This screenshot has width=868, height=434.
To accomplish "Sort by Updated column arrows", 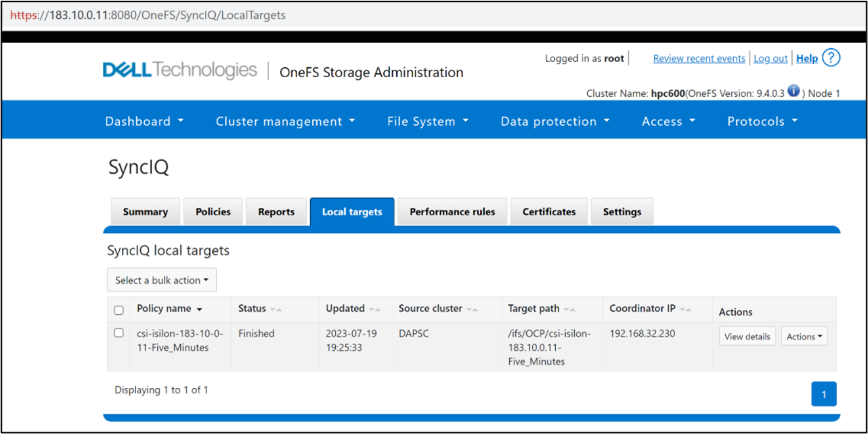I will click(375, 310).
